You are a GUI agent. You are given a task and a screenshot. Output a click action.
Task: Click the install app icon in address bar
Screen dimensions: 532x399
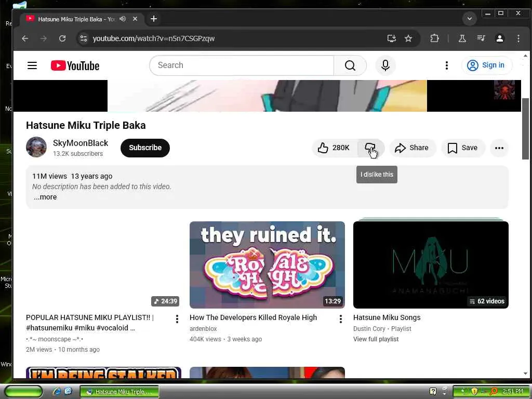[x=392, y=38]
